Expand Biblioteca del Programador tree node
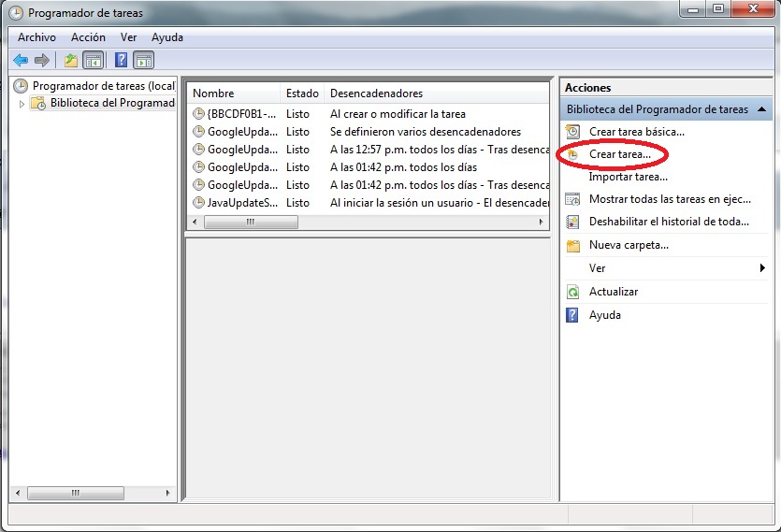The height and width of the screenshot is (532, 781). coord(23,104)
